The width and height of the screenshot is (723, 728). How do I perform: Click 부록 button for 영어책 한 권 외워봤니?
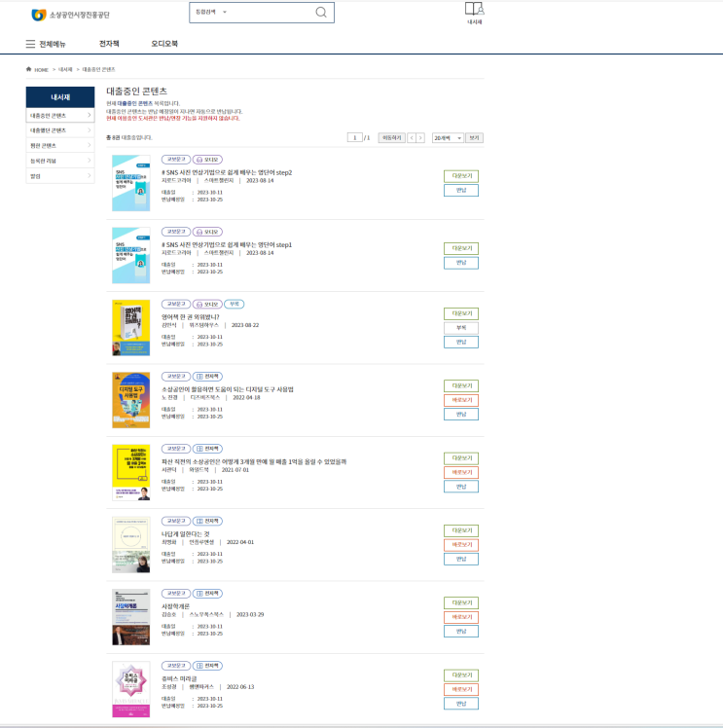[461, 328]
